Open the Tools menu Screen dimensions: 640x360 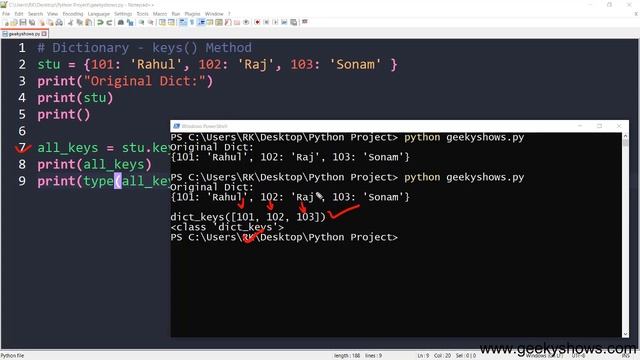(142, 14)
